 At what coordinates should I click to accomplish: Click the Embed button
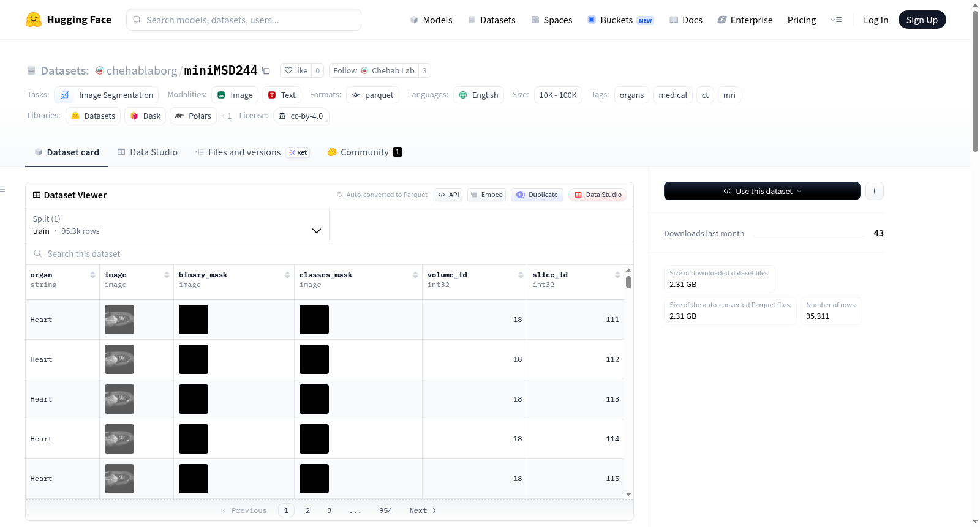pos(486,195)
